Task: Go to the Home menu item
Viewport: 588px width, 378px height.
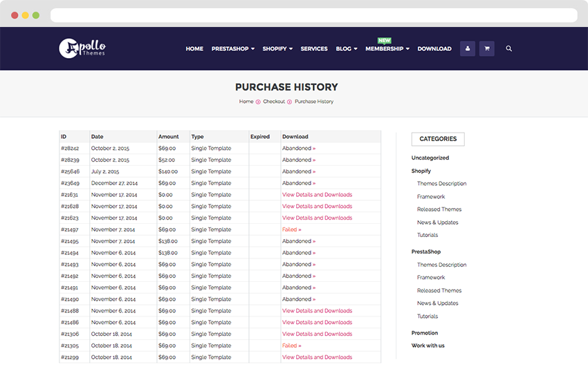Action: click(x=194, y=49)
